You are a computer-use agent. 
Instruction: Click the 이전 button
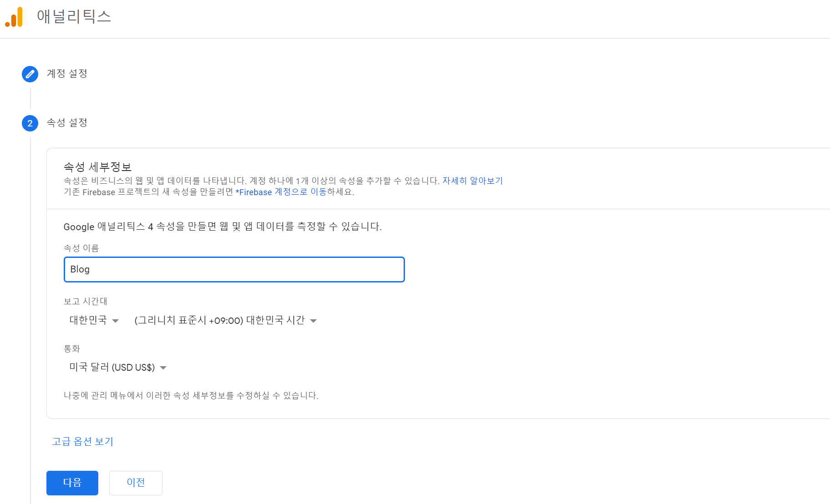136,483
